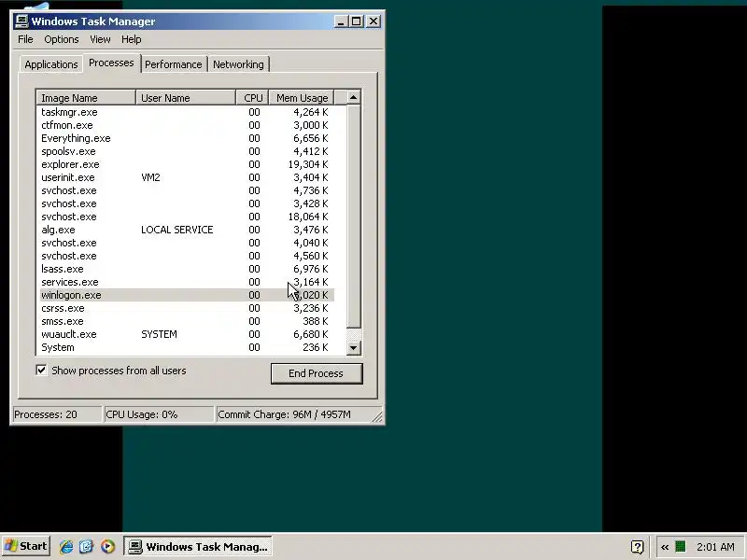Screen dimensions: 747x560
Task: Expand hidden tray icons chevron
Action: 665,547
